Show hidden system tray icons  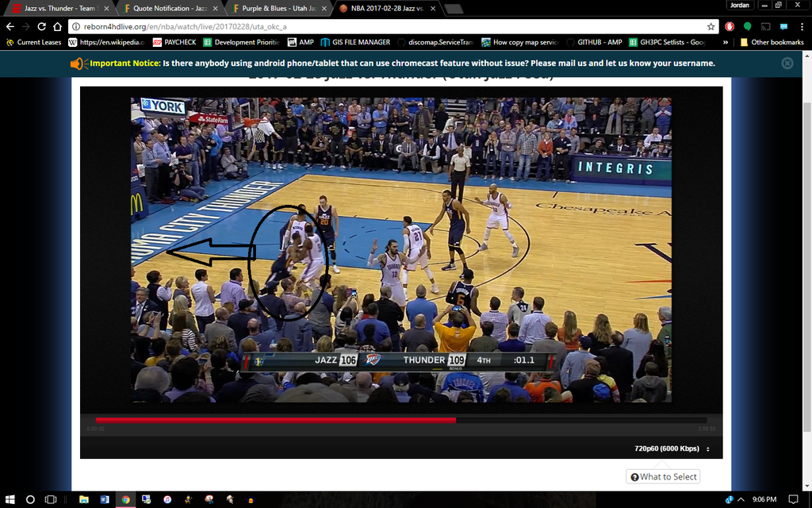741,500
